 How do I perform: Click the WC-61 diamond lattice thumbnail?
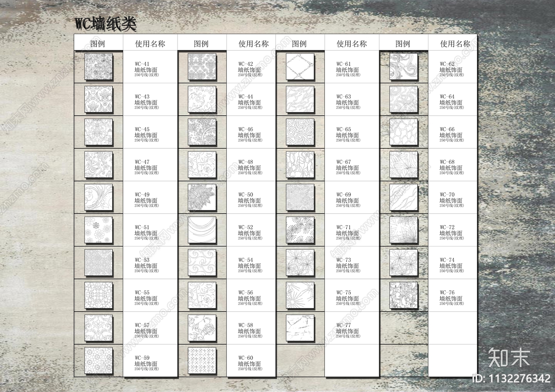(300, 67)
